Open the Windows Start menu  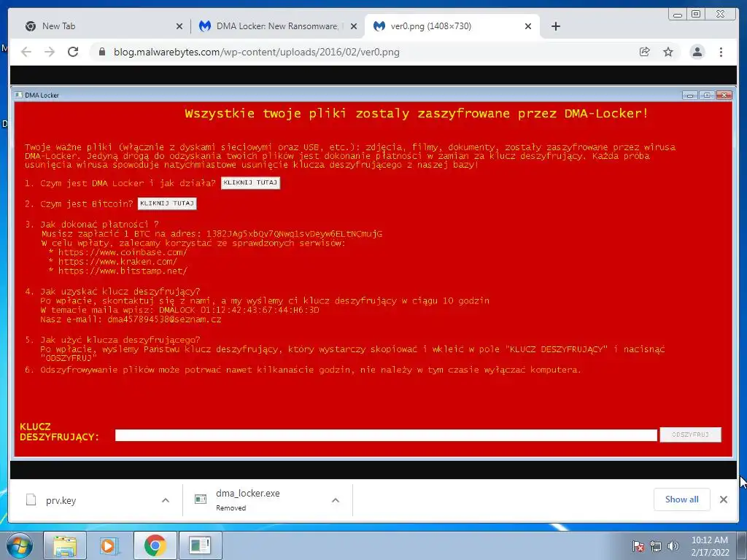[19, 545]
